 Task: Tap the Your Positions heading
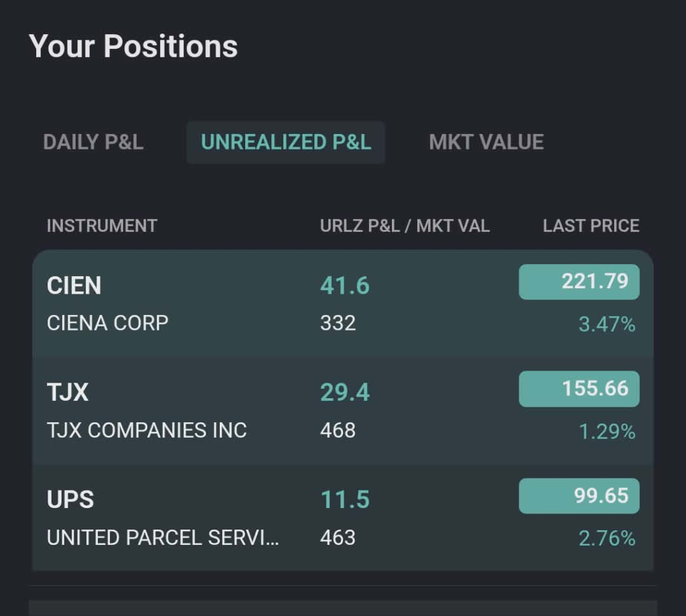(133, 47)
